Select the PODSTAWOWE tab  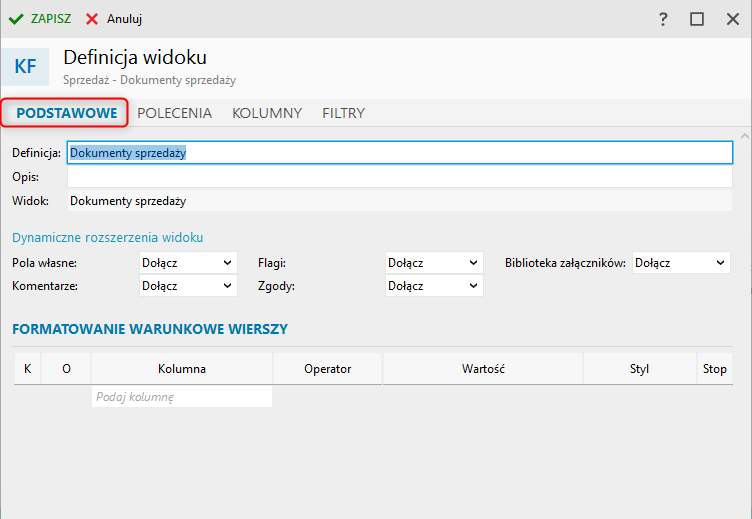pyautogui.click(x=67, y=113)
